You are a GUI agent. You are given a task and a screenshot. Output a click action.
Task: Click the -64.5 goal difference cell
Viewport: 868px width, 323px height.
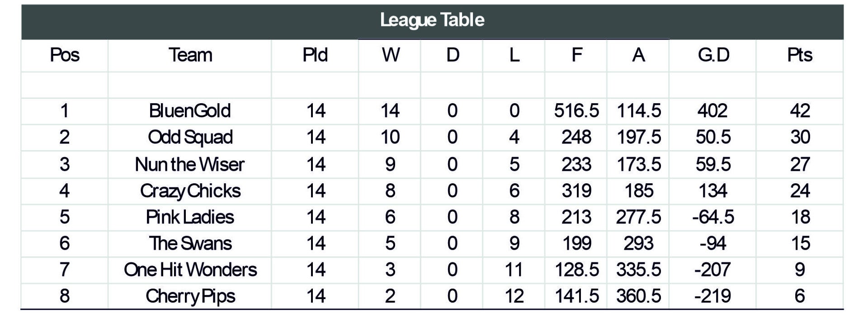(713, 217)
